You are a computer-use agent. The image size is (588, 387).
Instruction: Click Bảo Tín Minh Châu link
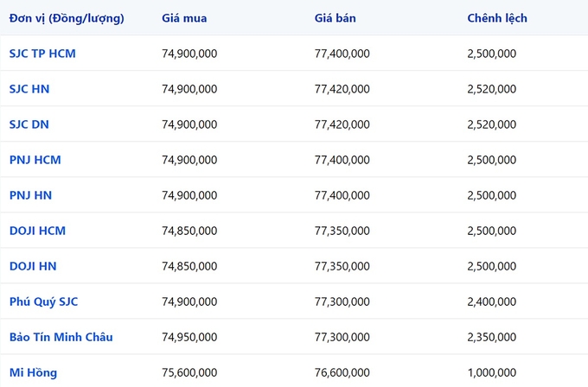coord(61,337)
